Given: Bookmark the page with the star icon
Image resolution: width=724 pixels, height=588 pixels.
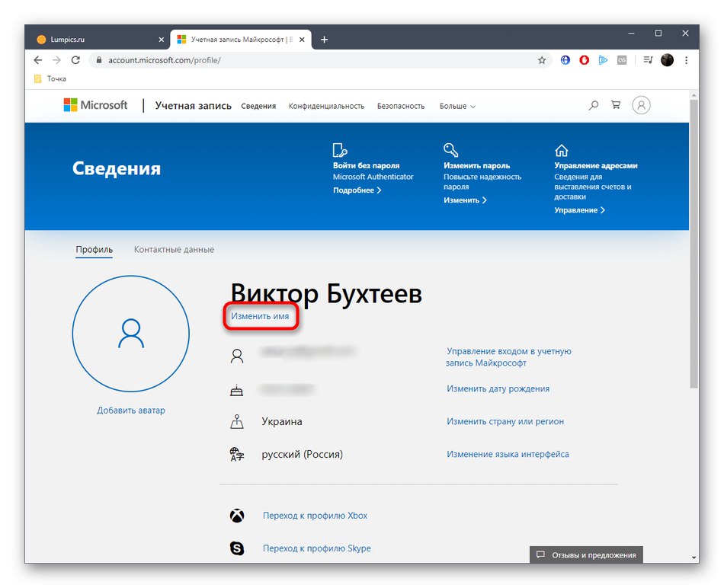Looking at the screenshot, I should click(542, 60).
